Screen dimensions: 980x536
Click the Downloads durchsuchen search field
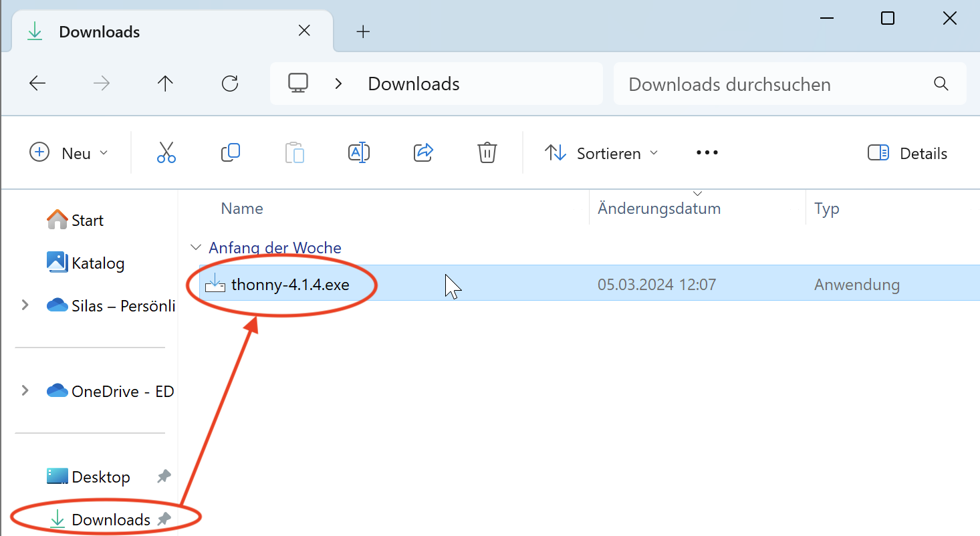(775, 84)
